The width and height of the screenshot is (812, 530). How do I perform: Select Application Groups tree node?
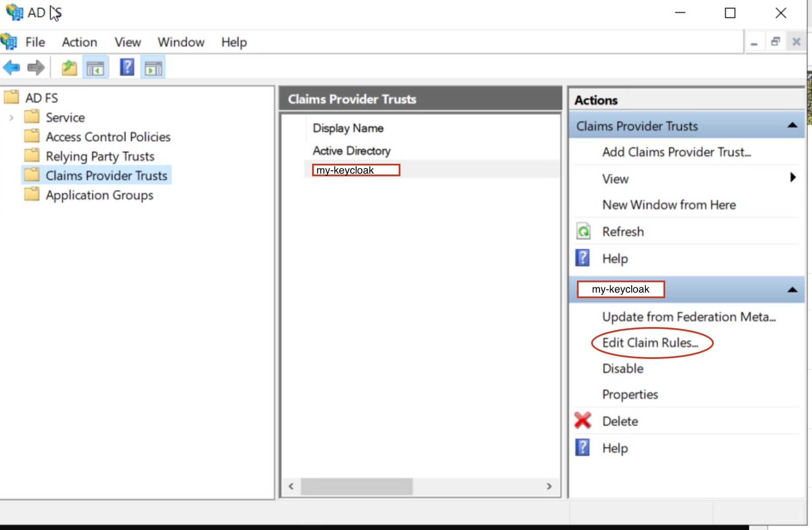[x=99, y=195]
